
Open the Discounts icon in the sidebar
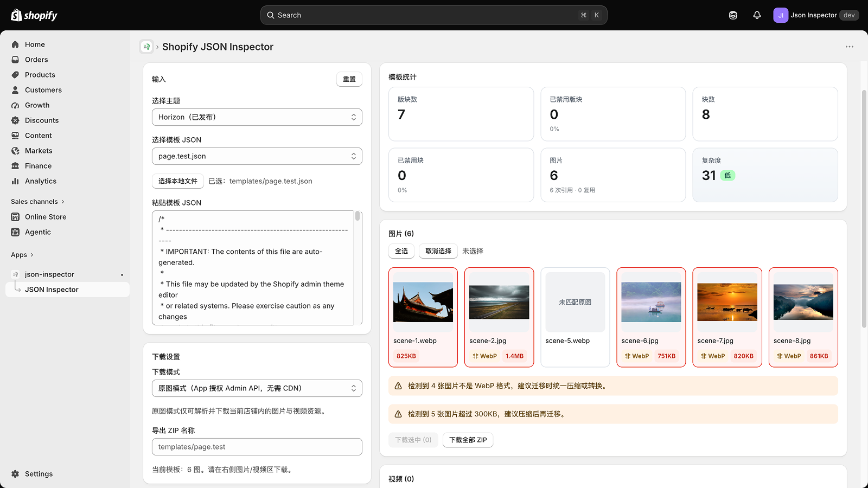(15, 120)
